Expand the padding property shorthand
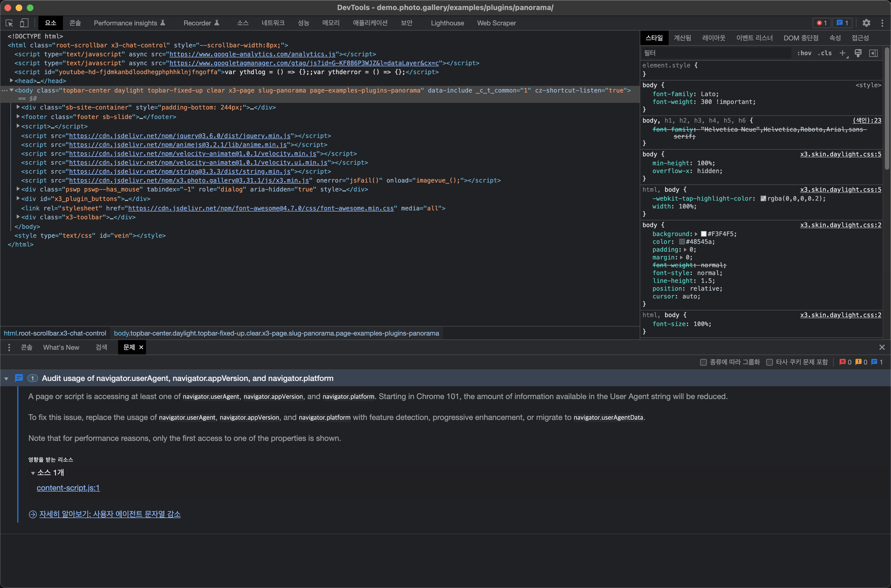The image size is (891, 588). (x=685, y=250)
